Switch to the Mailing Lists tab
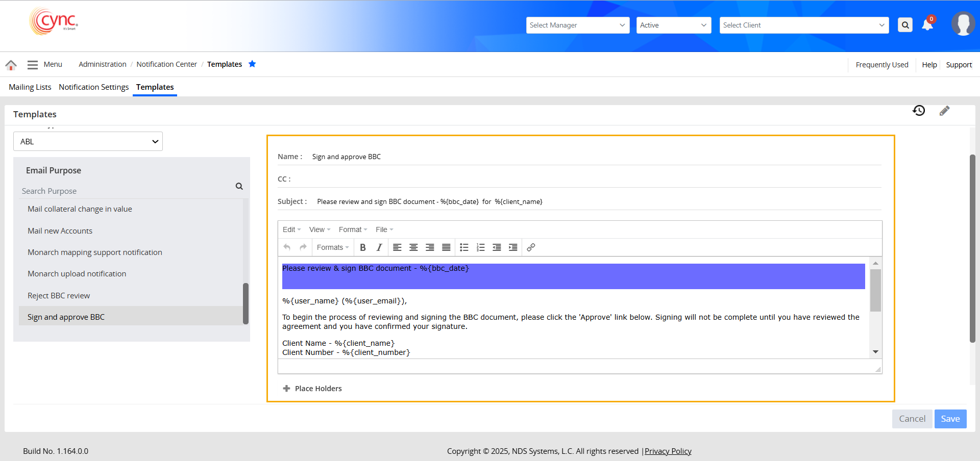The height and width of the screenshot is (461, 980). [30, 87]
